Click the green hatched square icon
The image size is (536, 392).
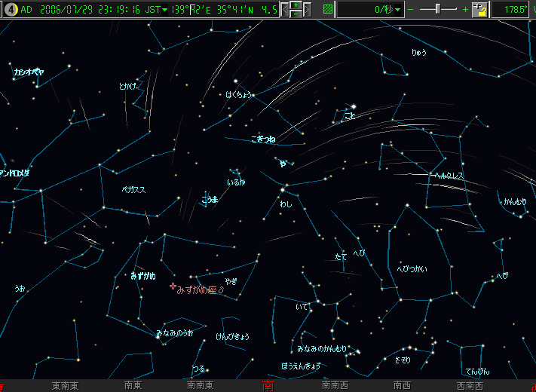[x=328, y=10]
